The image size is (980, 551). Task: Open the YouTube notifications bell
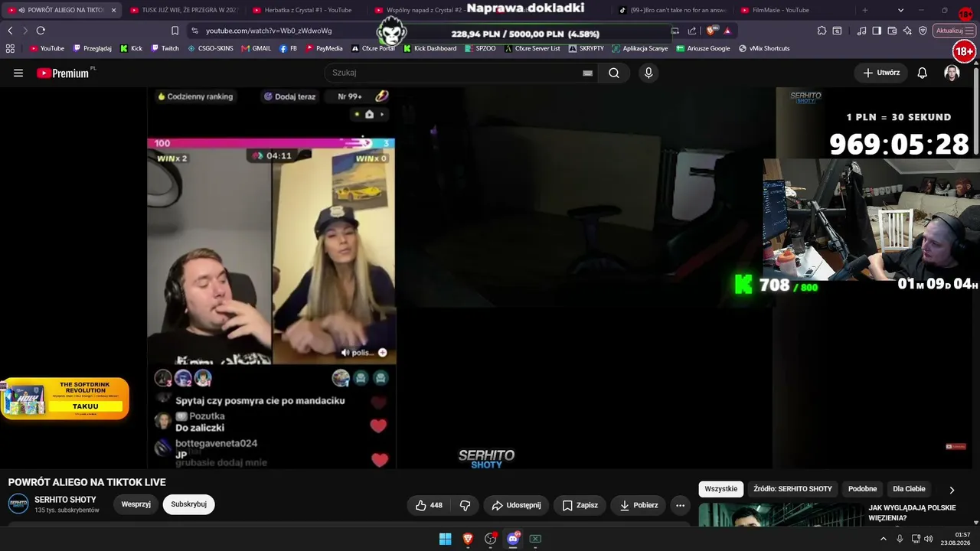click(x=923, y=73)
